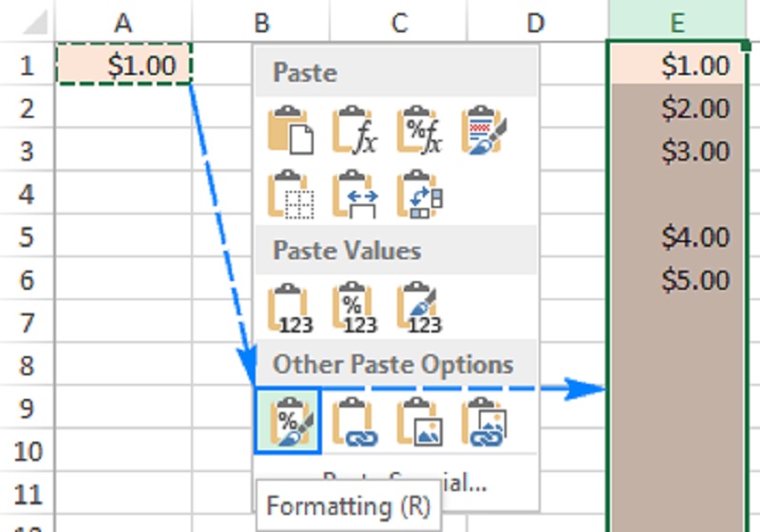Pick Keep Source Formatting paste icon
The width and height of the screenshot is (760, 532).
click(x=484, y=130)
